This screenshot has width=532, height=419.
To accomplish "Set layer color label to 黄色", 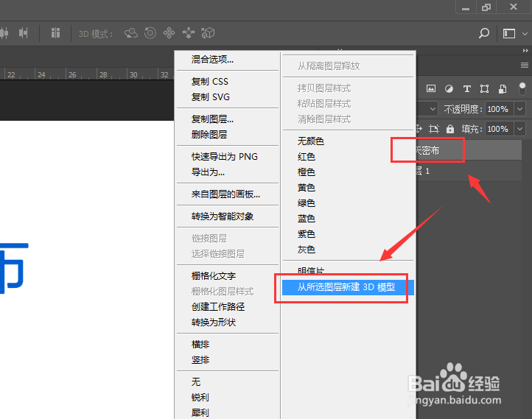I will pyautogui.click(x=307, y=188).
